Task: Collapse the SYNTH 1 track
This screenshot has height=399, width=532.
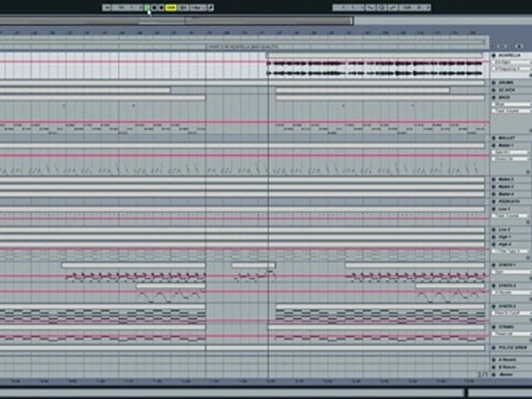Action: (494, 265)
